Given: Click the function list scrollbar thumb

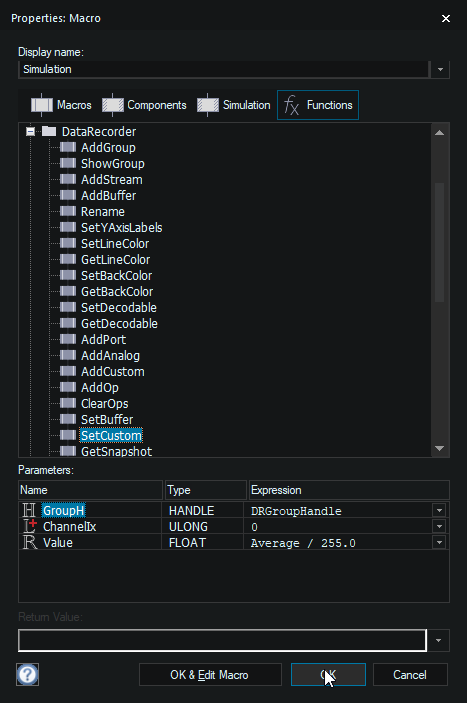Looking at the screenshot, I should (439, 242).
